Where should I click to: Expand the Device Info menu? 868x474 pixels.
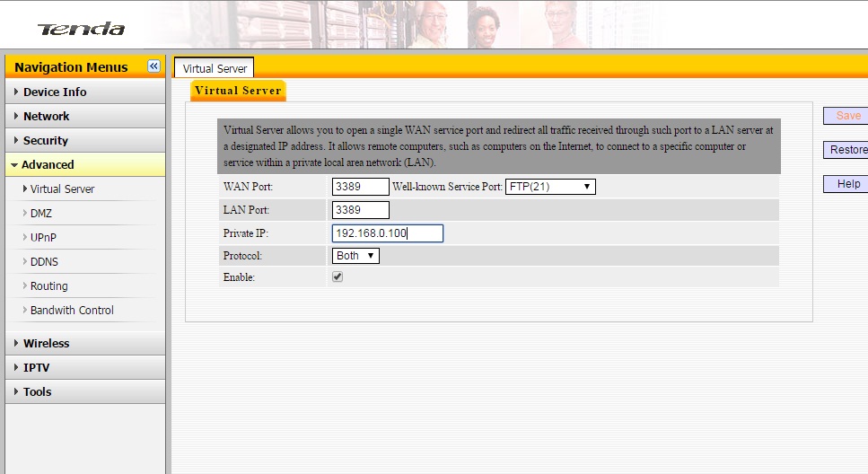[x=85, y=92]
